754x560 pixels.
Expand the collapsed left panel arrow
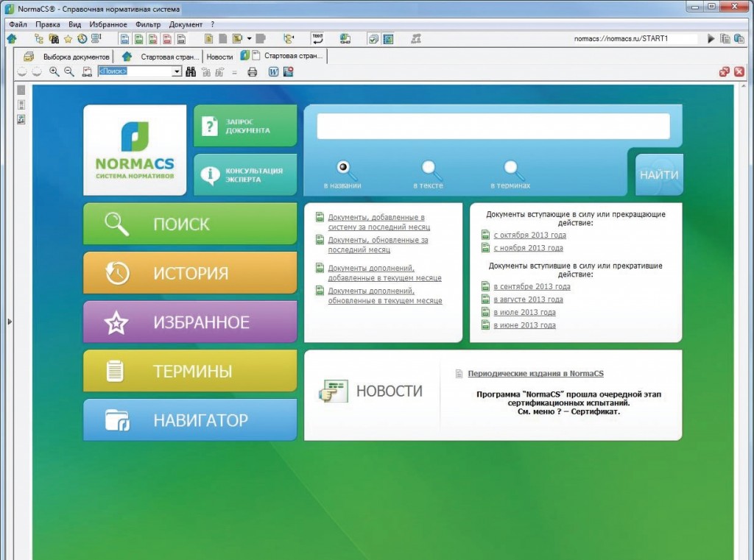(10, 322)
